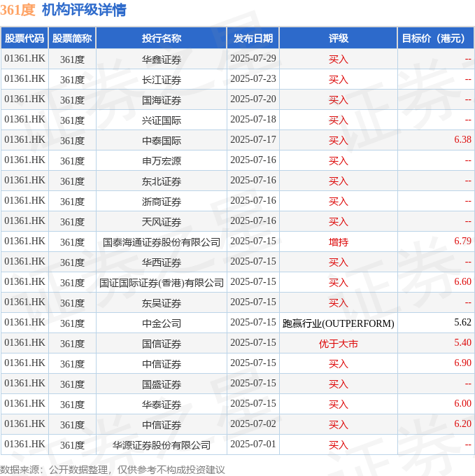
Task: Click the 增持 rating cell
Action: point(338,242)
